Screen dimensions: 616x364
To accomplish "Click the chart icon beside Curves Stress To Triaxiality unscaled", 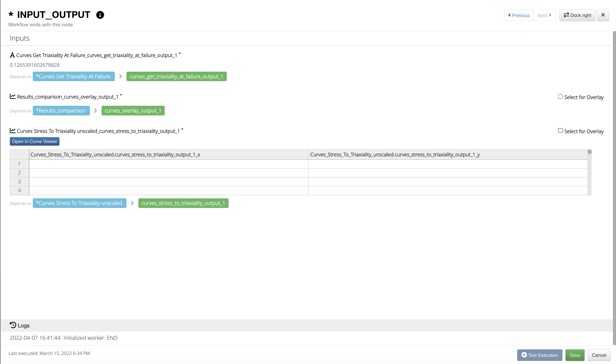I will [12, 131].
